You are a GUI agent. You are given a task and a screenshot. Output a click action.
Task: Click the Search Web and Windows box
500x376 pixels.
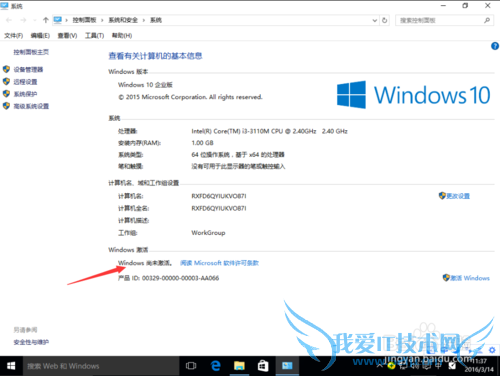tap(101, 366)
